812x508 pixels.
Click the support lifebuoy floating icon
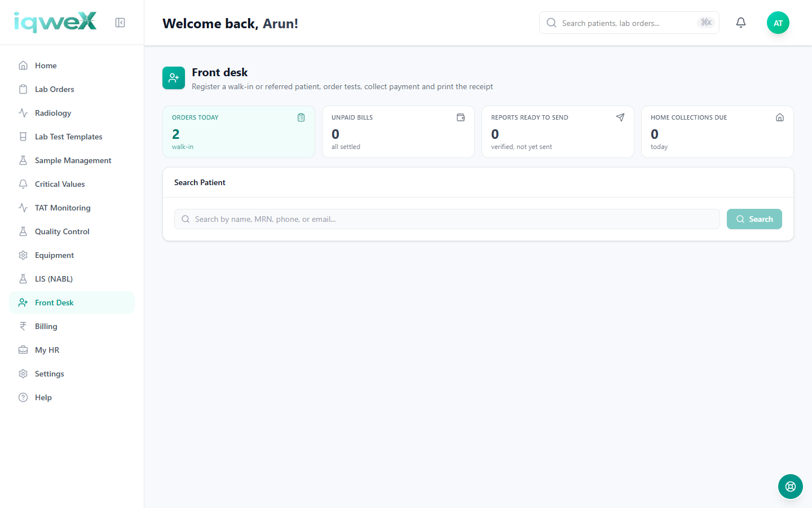click(791, 487)
